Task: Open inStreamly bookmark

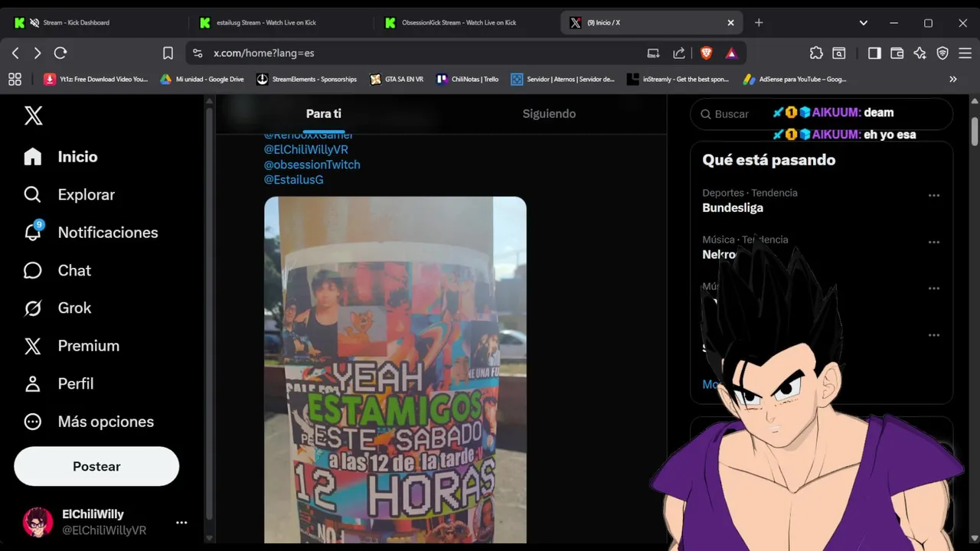Action: 678,79
